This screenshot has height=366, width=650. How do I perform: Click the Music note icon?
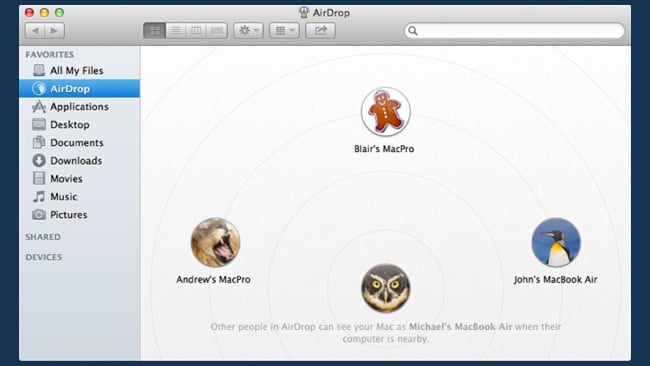coord(39,196)
